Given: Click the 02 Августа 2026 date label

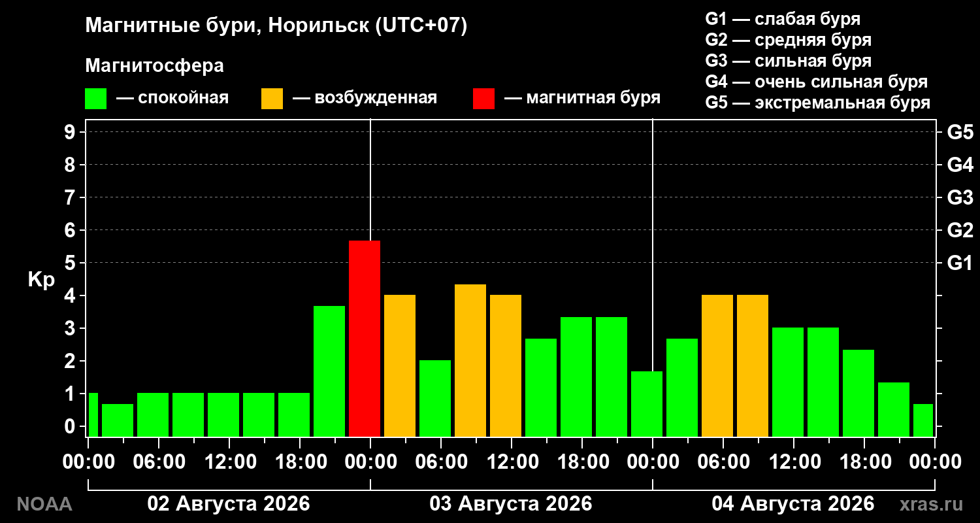Looking at the screenshot, I should coord(229,504).
